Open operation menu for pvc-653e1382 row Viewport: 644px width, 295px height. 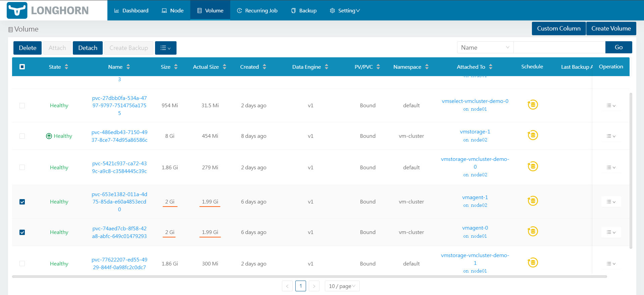611,202
